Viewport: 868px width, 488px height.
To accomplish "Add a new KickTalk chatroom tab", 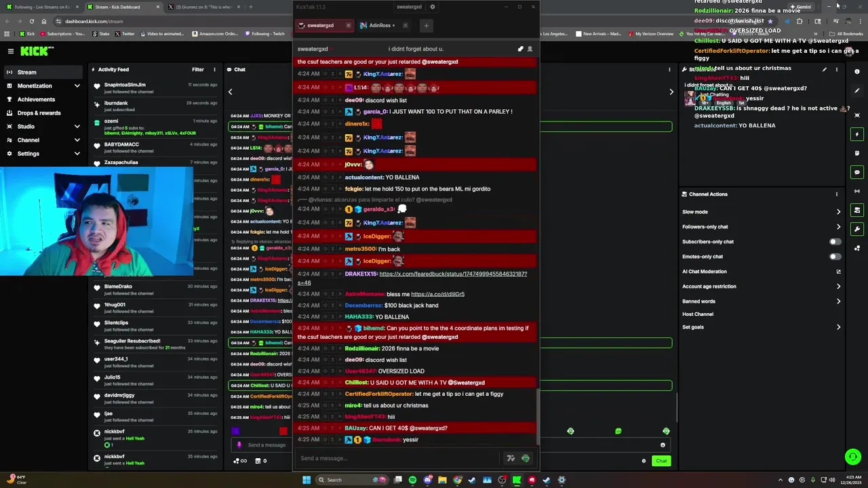I will point(426,26).
